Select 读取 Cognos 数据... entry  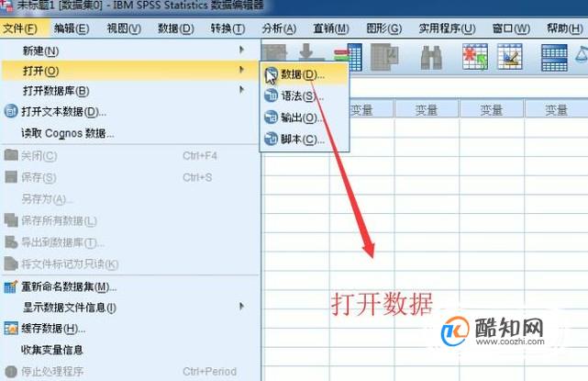129,133
